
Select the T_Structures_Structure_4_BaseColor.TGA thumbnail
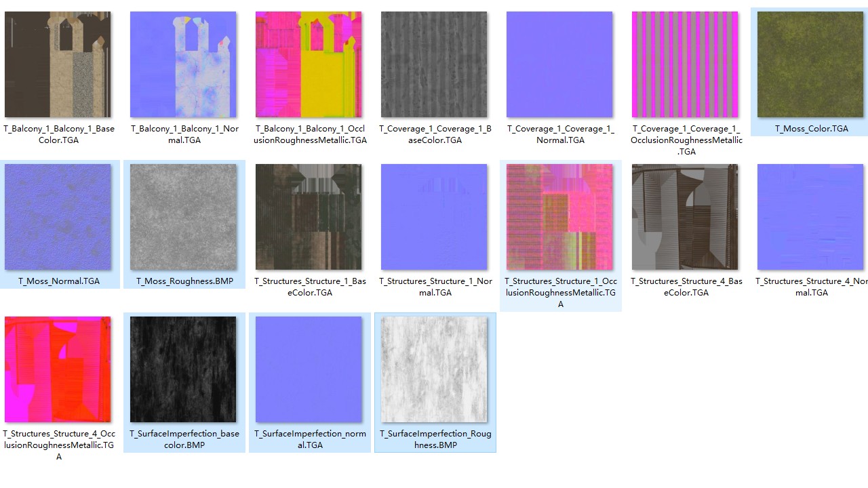(x=685, y=217)
